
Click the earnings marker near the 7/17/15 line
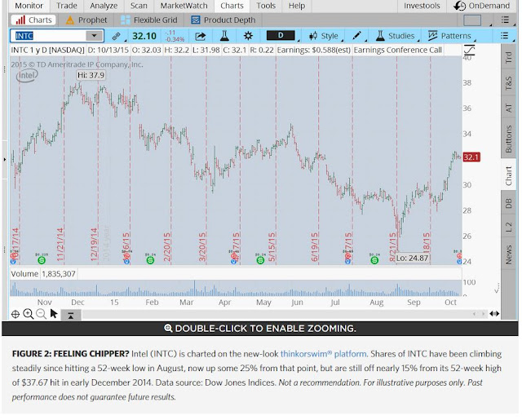348,255
